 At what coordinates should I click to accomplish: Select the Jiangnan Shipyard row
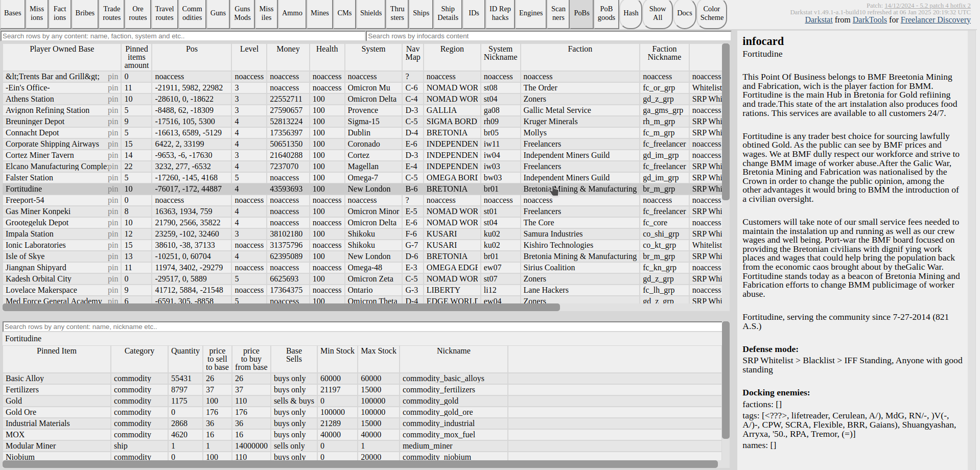[362, 268]
